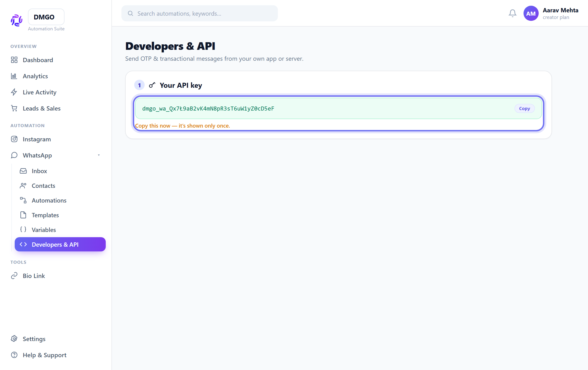Collapse the WhatsApp submenu arrow
The width and height of the screenshot is (588, 370).
99,155
